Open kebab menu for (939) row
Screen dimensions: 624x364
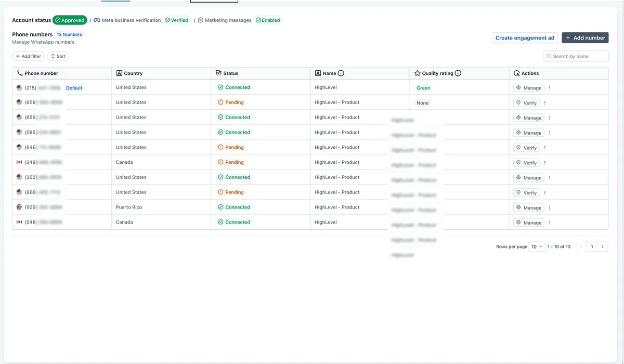(x=550, y=207)
